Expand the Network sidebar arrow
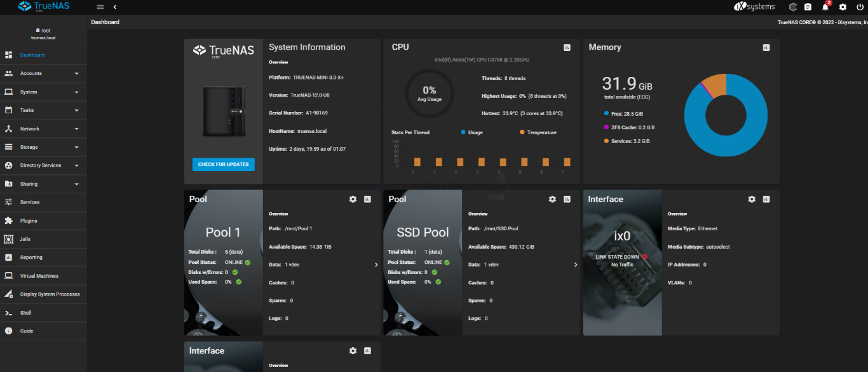868x372 pixels. click(76, 129)
